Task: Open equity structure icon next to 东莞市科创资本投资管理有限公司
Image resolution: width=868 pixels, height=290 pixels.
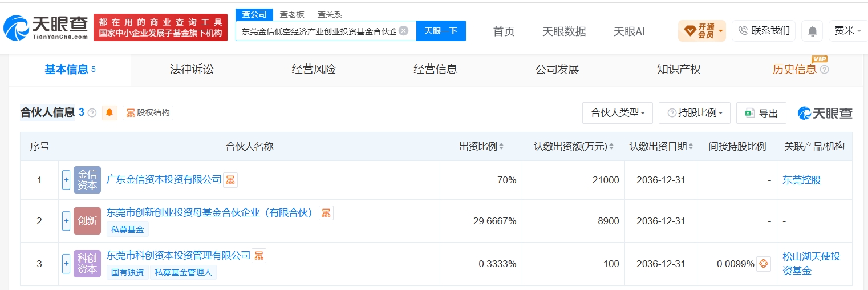Action: click(x=259, y=255)
